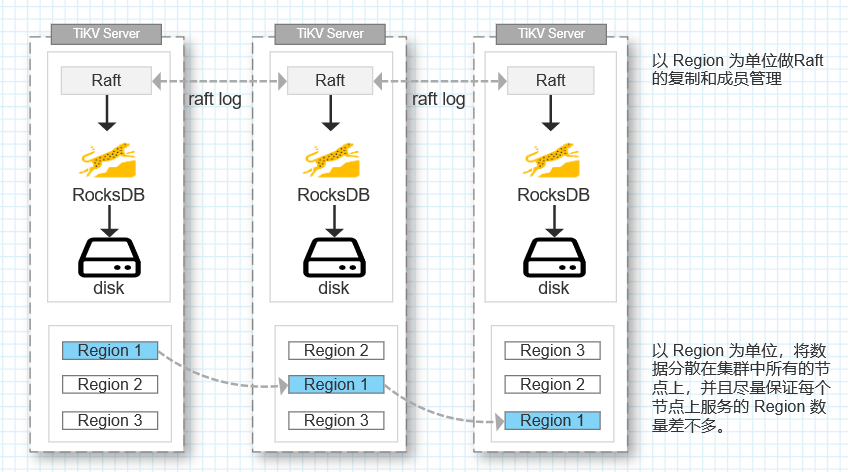Click the 'disk' label in the first server
This screenshot has width=848, height=472.
coord(109,288)
